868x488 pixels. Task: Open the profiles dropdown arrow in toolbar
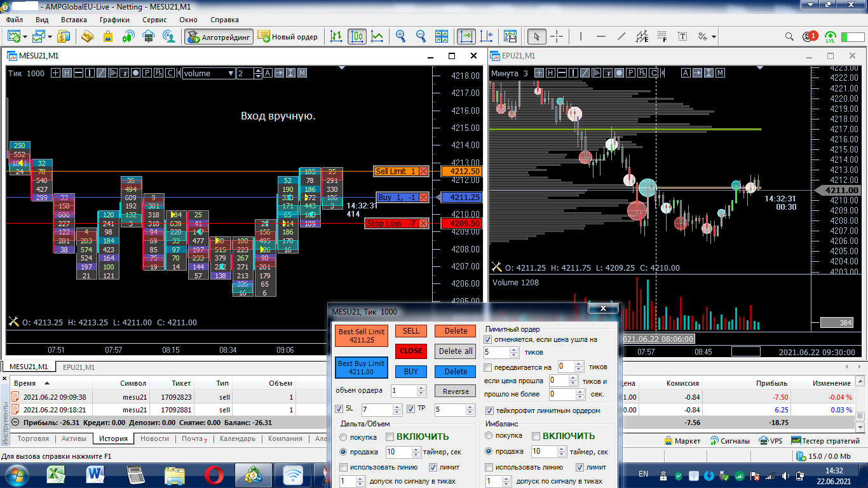[x=49, y=37]
